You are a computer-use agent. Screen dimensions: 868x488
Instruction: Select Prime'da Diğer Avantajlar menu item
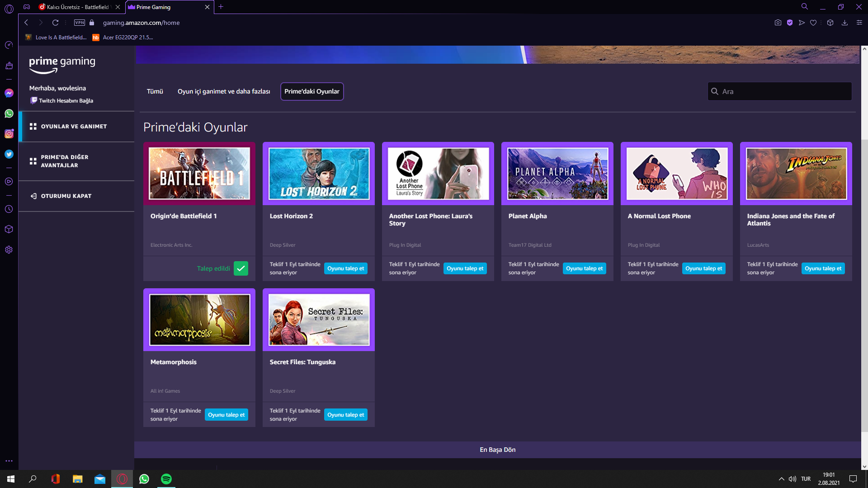coord(76,161)
